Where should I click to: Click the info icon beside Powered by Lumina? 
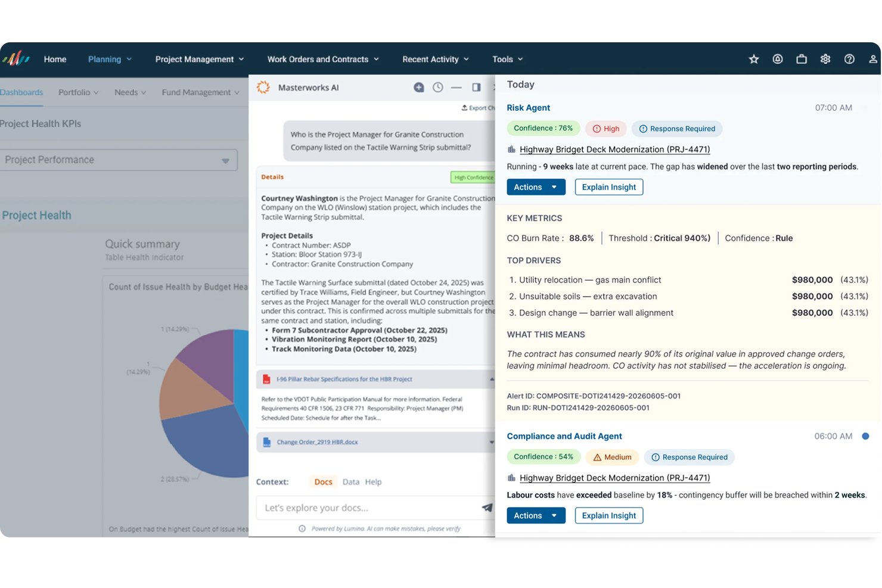pyautogui.click(x=302, y=528)
